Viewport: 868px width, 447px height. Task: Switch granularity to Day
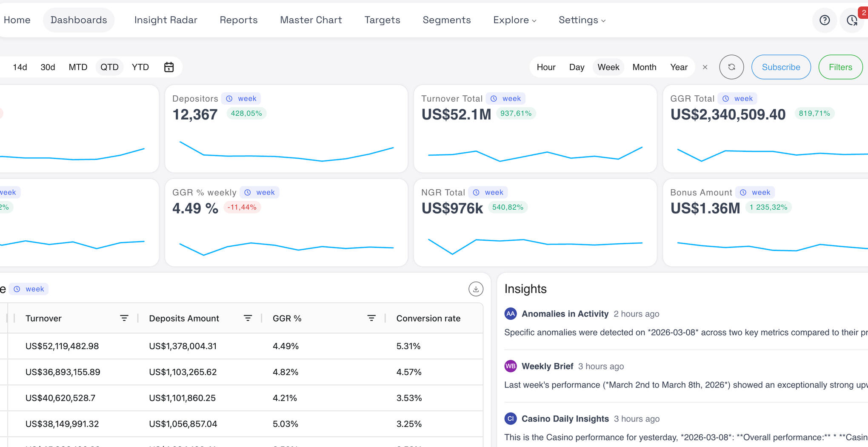[x=577, y=67]
